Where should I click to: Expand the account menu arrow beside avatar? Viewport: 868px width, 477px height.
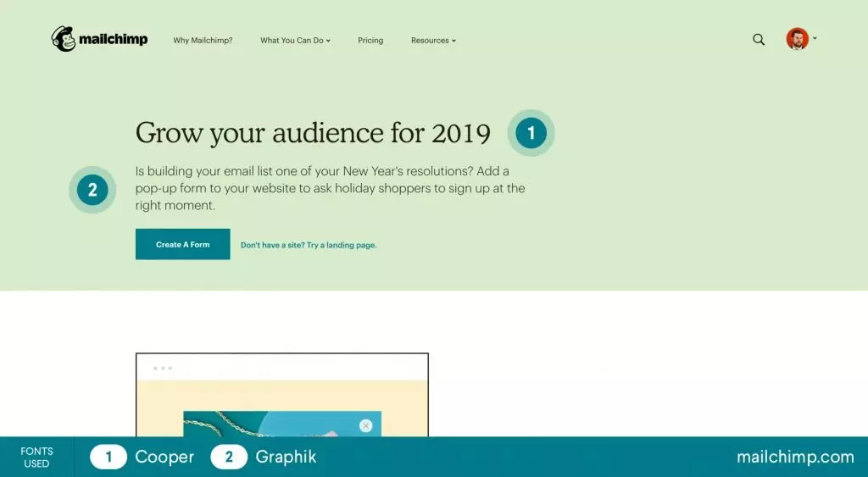click(815, 38)
